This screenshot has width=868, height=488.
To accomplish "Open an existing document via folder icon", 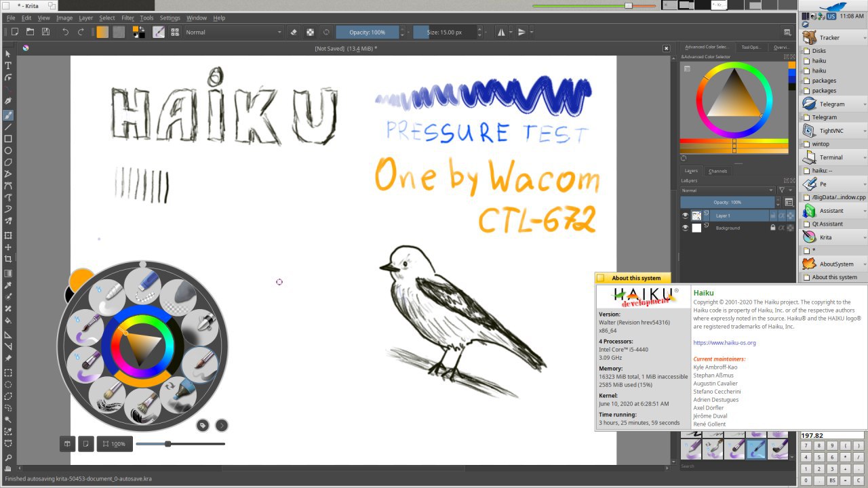I will (x=30, y=32).
